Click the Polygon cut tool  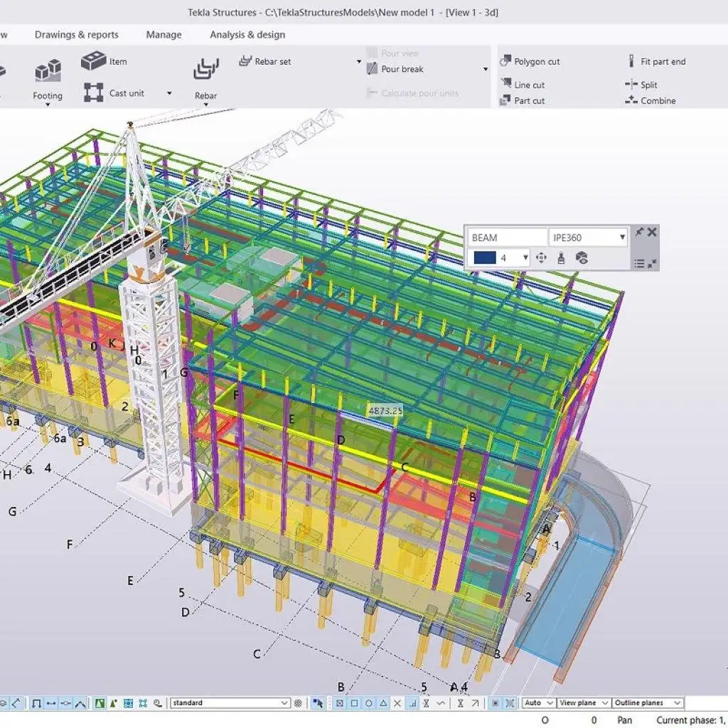[x=530, y=61]
